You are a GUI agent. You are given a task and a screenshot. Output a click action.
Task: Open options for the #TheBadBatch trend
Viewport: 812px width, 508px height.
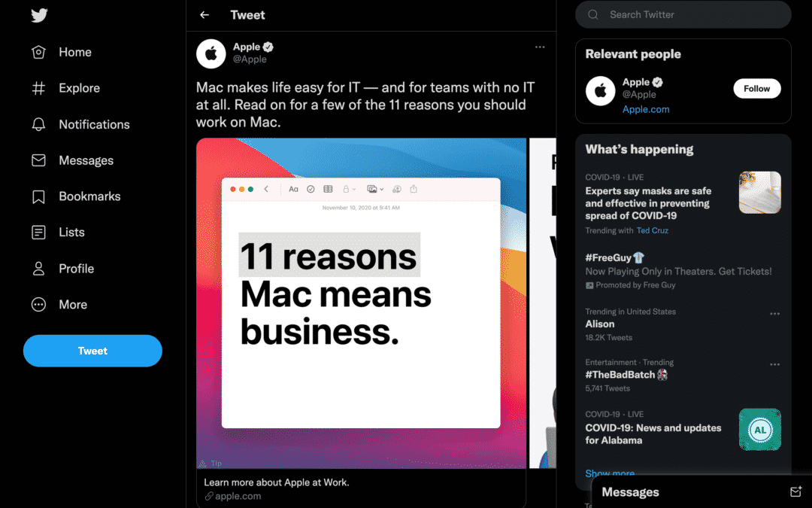774,364
